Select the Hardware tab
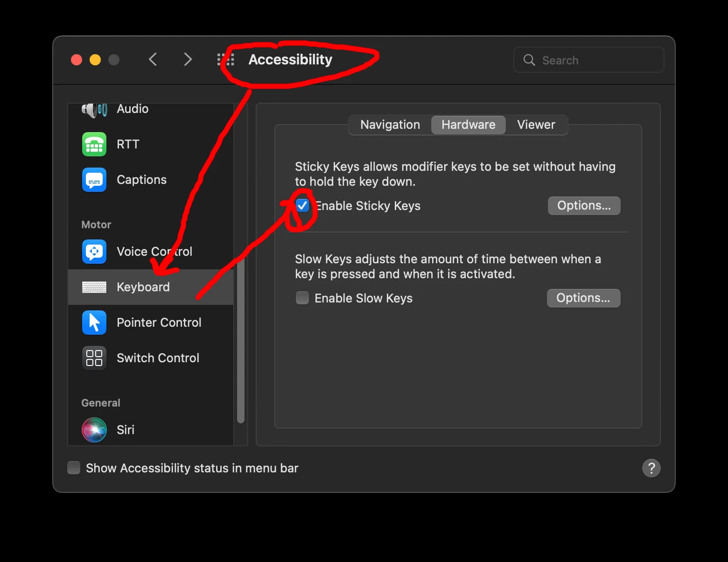Image resolution: width=728 pixels, height=562 pixels. click(x=469, y=125)
